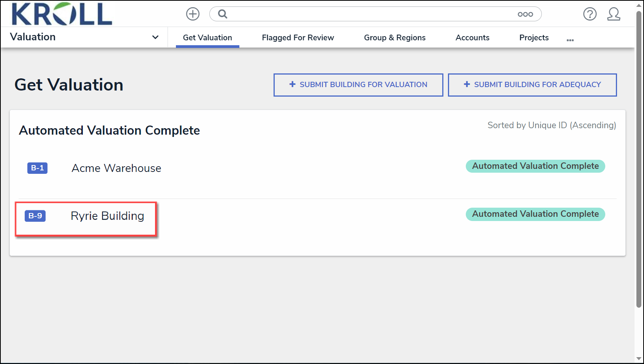The width and height of the screenshot is (644, 364).
Task: Open the more tabs ellipsis menu
Action: [570, 40]
